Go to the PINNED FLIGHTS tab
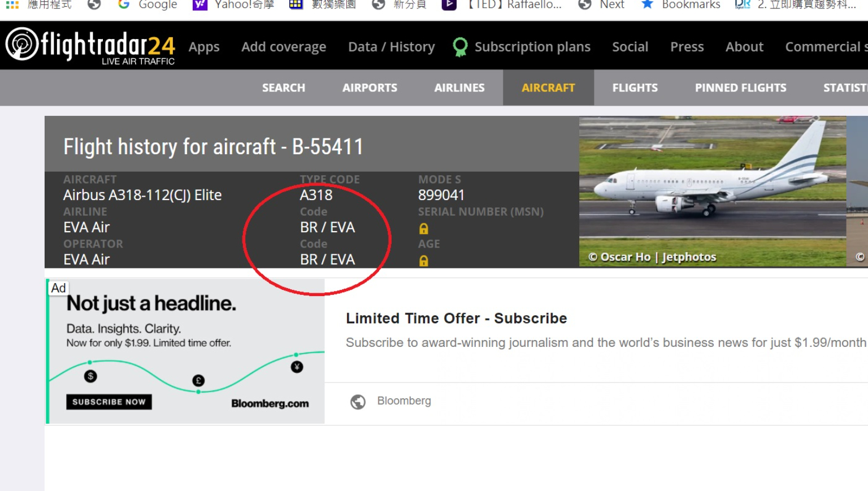Viewport: 868px width, 491px height. coord(740,88)
